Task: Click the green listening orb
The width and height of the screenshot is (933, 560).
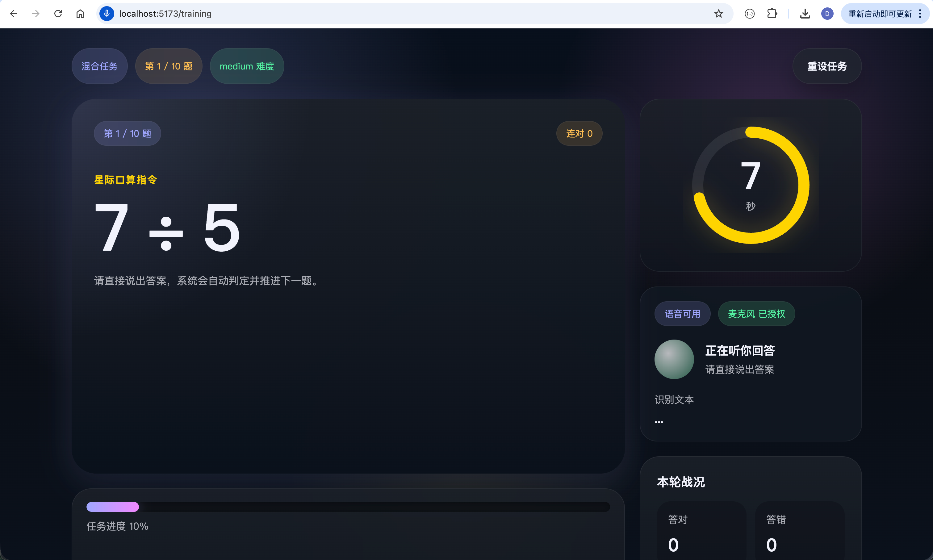Action: [x=674, y=359]
